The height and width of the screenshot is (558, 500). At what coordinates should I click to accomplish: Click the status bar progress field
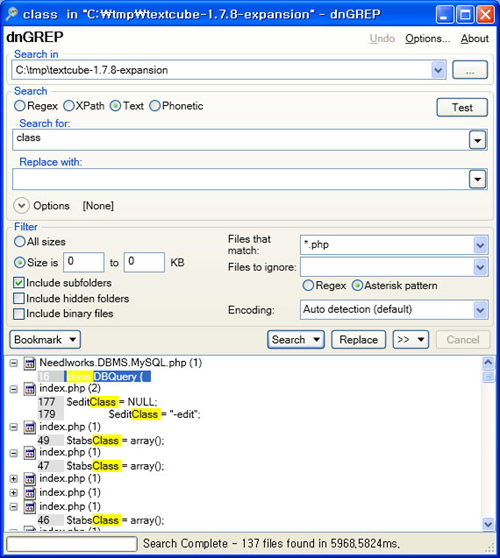click(72, 544)
